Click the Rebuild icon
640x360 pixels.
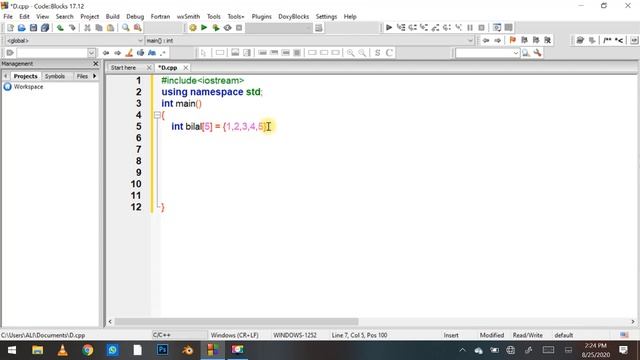(227, 28)
